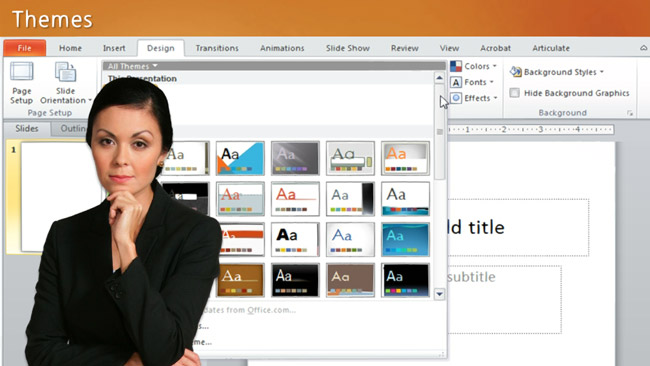Click the theme gallery scrollbar thumb
The height and width of the screenshot is (366, 650).
(x=440, y=132)
